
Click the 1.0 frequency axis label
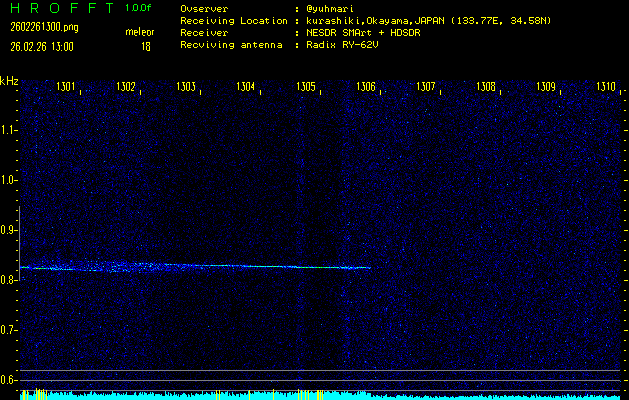click(x=7, y=181)
